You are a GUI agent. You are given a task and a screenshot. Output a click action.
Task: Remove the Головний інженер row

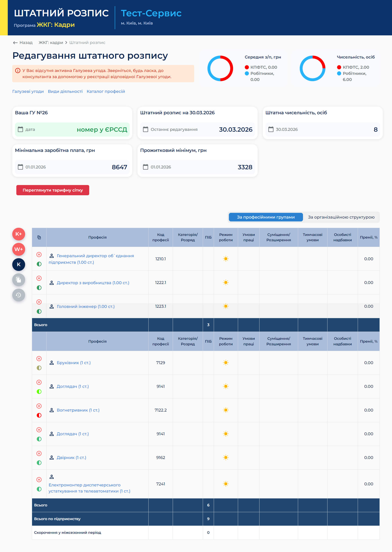[39, 302]
